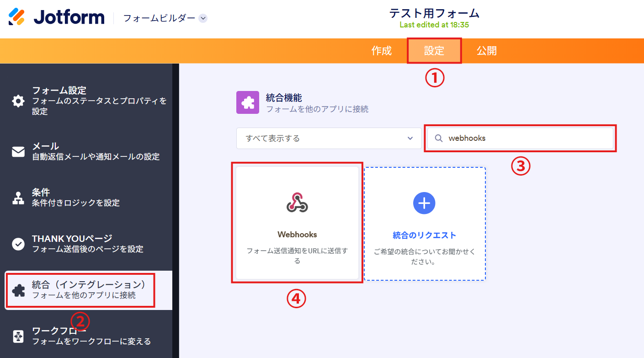Image resolution: width=644 pixels, height=358 pixels.
Task: Open メール settings in the sidebar
Action: 89,151
